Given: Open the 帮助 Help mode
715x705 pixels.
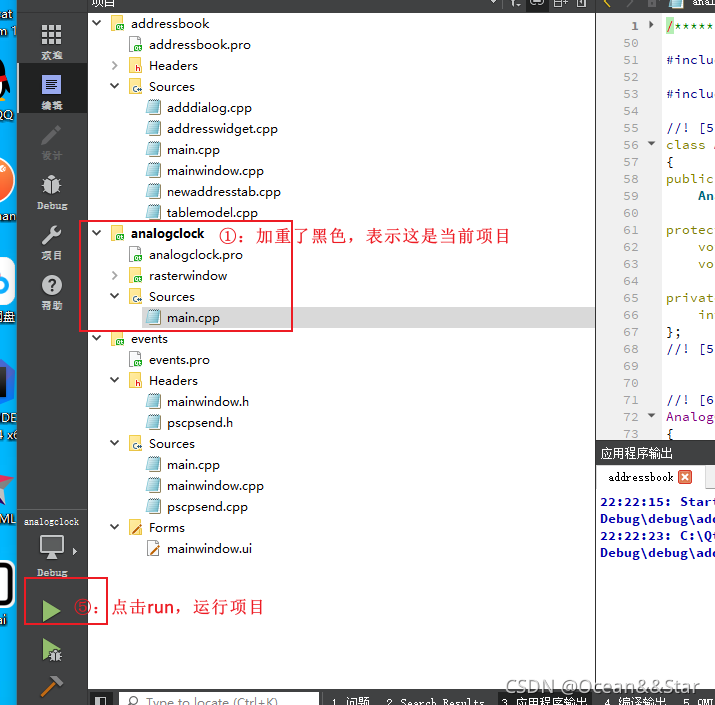Looking at the screenshot, I should (52, 292).
